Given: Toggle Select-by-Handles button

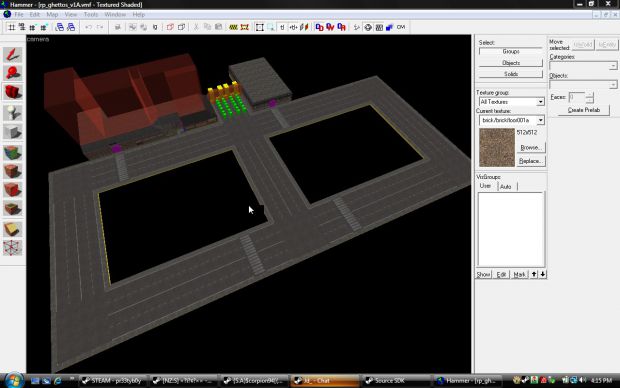Looking at the screenshot, I should click(x=260, y=27).
